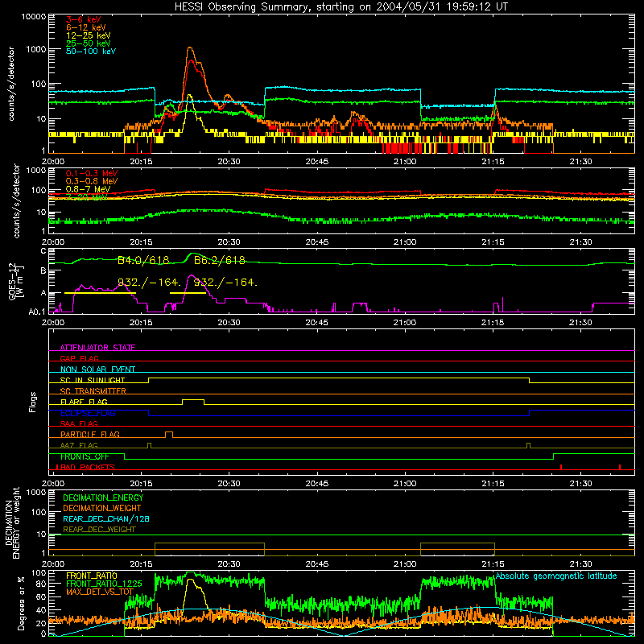Screen dimensions: 644x644
Task: Click the counts/s/detector label of top panel
Action: click(11, 84)
